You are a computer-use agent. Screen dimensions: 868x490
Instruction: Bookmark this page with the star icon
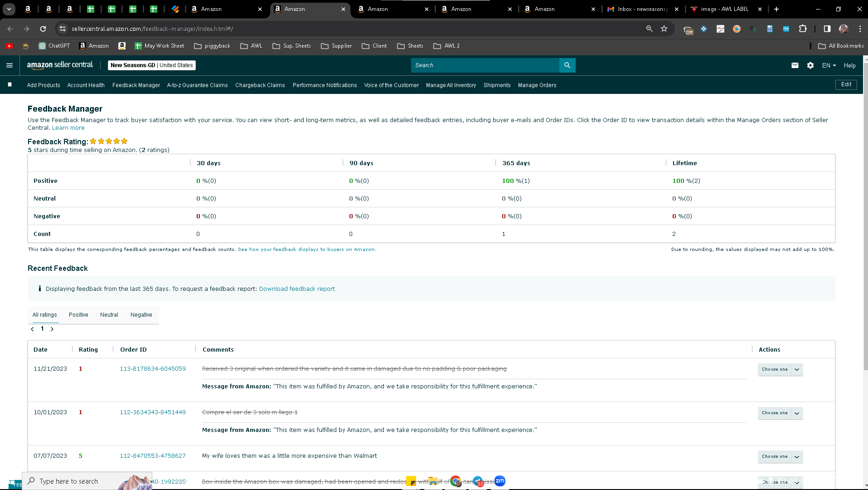pyautogui.click(x=664, y=29)
